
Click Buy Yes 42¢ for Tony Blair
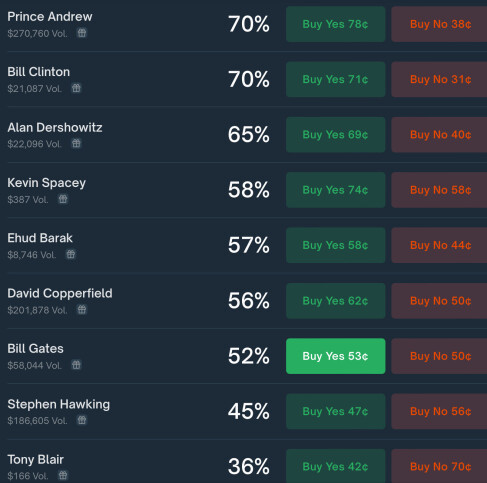click(336, 466)
